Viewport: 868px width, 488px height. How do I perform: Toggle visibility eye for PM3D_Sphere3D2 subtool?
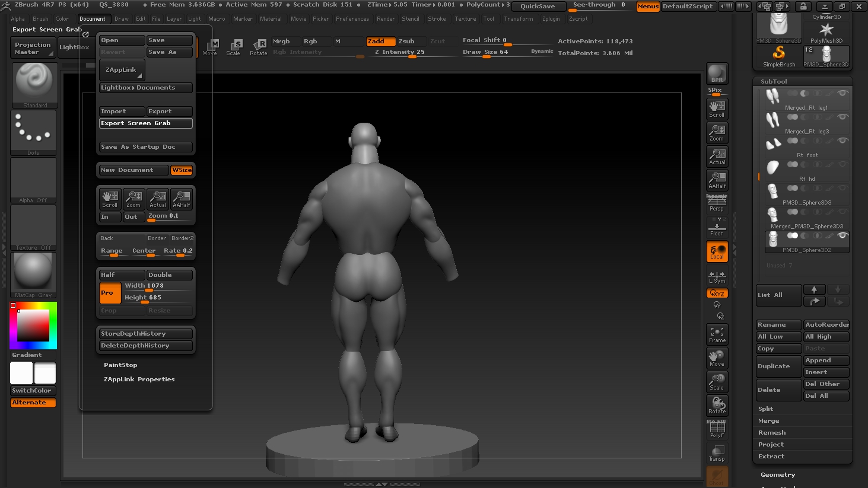click(x=842, y=235)
